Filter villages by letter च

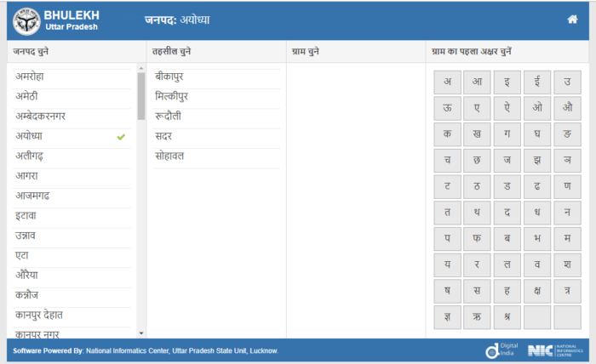click(447, 161)
